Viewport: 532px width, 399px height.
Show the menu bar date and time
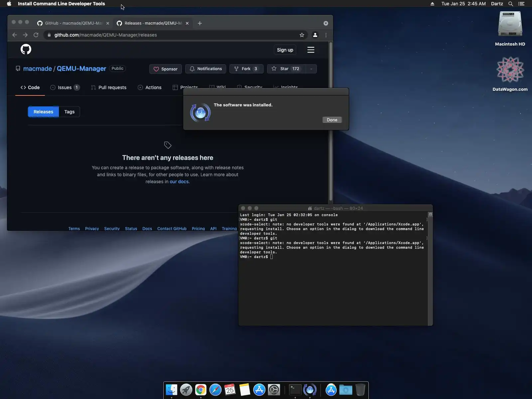(x=464, y=4)
